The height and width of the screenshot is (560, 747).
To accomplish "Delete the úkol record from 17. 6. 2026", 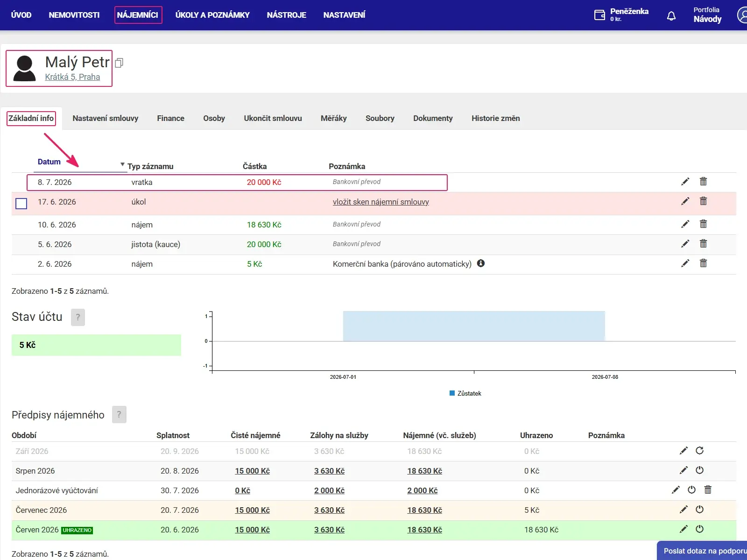I will coord(703,201).
